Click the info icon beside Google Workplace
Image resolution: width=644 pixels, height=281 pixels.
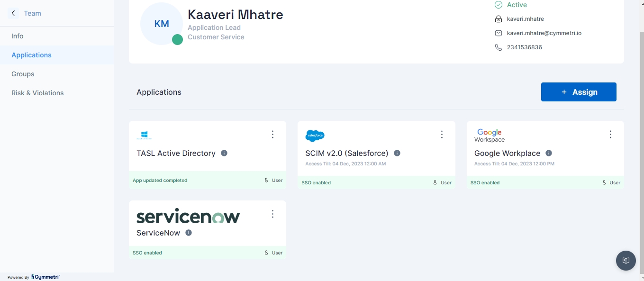549,153
